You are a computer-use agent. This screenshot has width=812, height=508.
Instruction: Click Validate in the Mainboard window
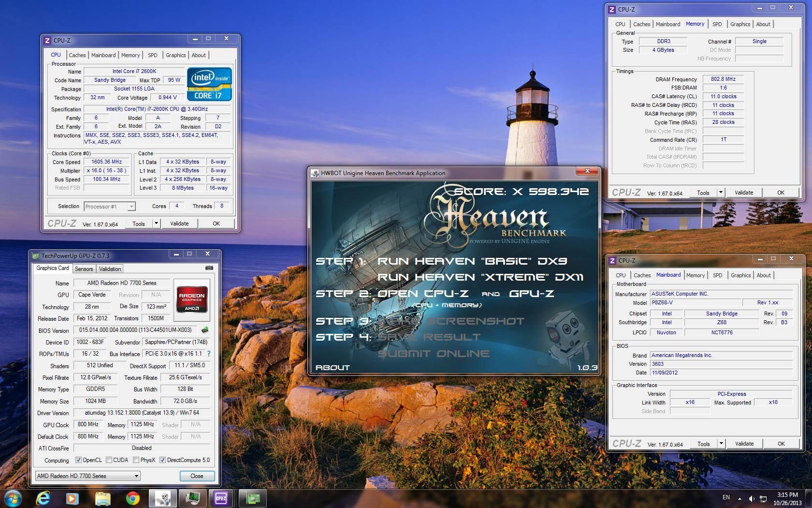744,444
